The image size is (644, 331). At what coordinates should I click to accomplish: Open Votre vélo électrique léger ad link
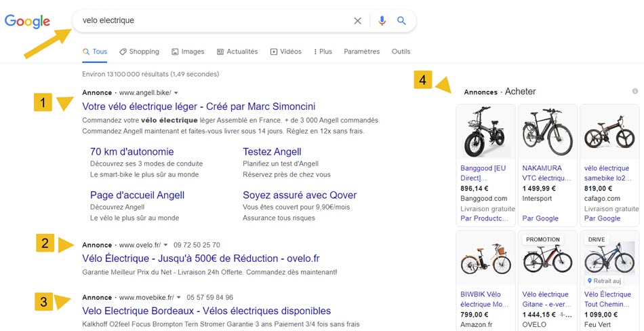pos(199,106)
